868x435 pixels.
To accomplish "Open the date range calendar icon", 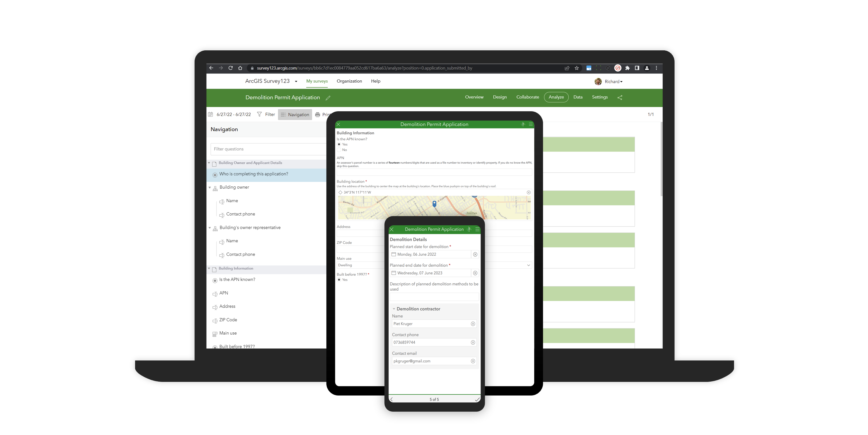I will 210,114.
